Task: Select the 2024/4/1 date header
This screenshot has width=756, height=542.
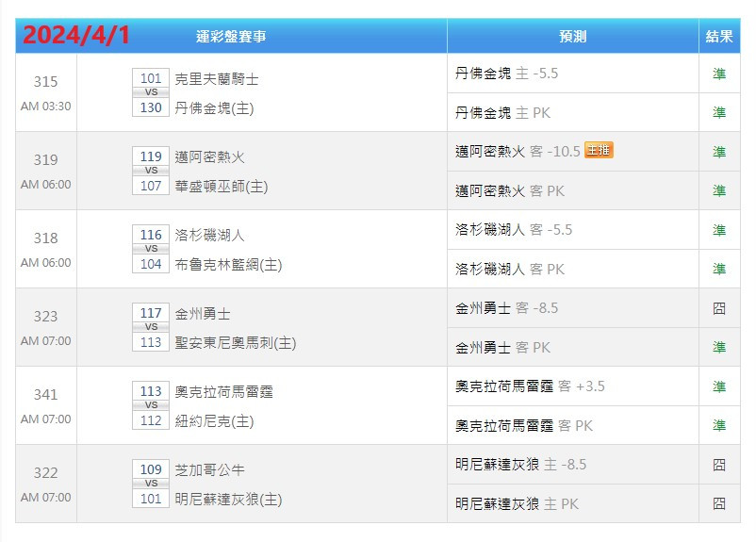Action: (x=76, y=35)
